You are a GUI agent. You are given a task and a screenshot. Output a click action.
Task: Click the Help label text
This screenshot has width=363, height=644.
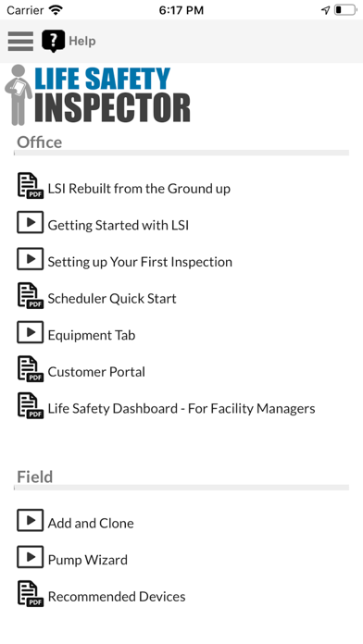[x=82, y=41]
